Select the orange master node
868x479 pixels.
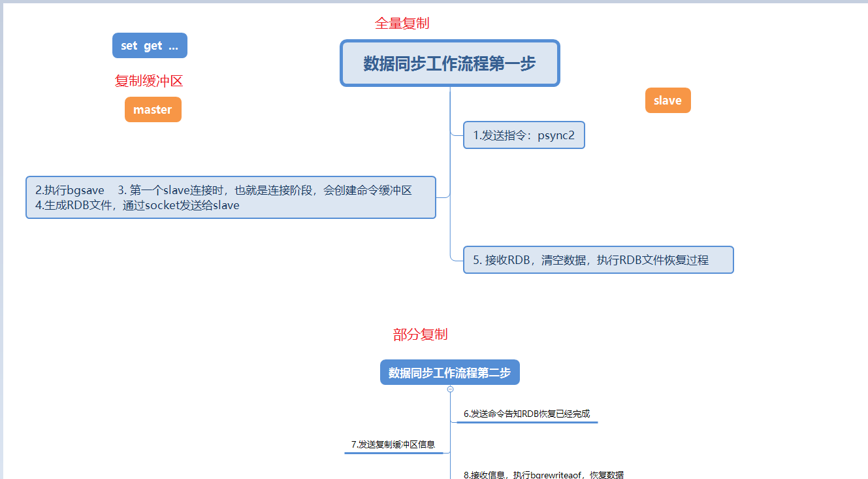click(153, 110)
